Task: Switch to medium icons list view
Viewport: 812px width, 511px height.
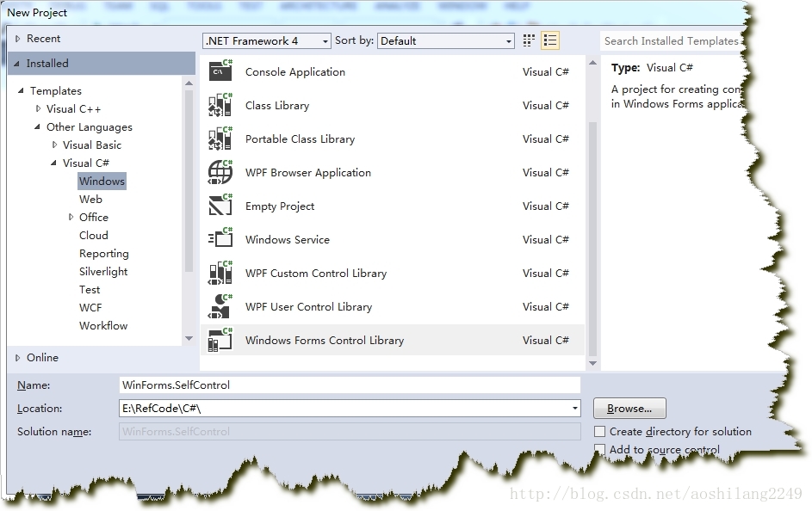Action: pyautogui.click(x=550, y=40)
